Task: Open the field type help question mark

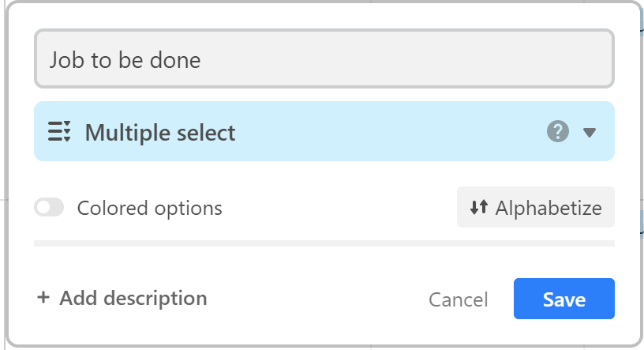Action: 558,132
